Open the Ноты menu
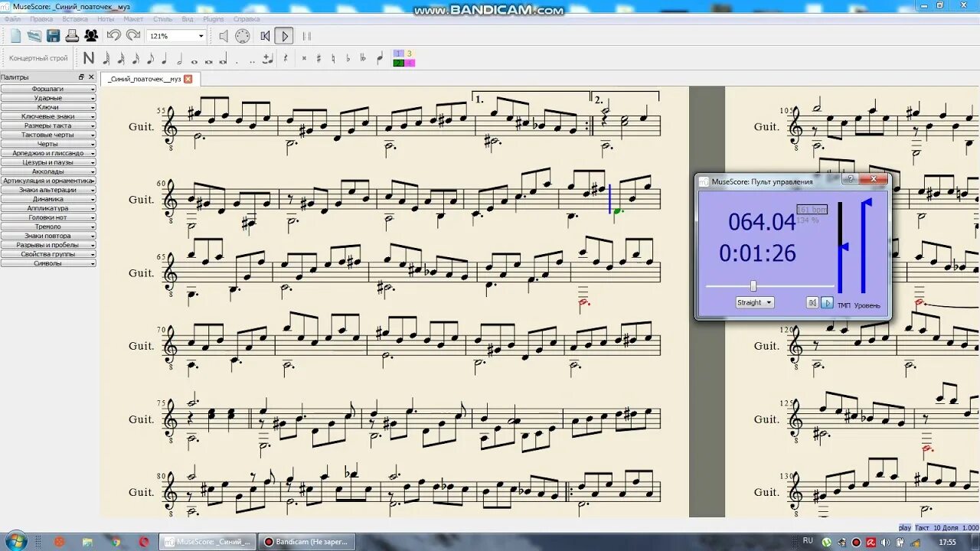The width and height of the screenshot is (980, 551). point(106,18)
